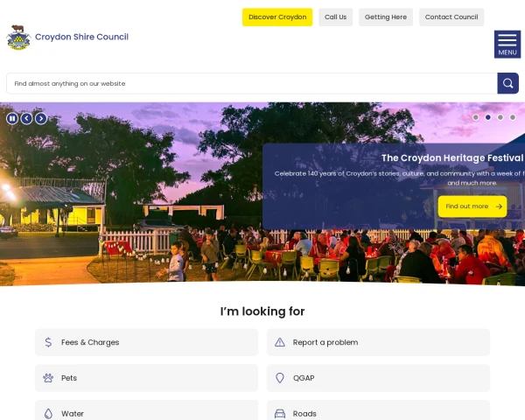This screenshot has height=420, width=525.
Task: Open the hamburger MENU button
Action: (507, 45)
